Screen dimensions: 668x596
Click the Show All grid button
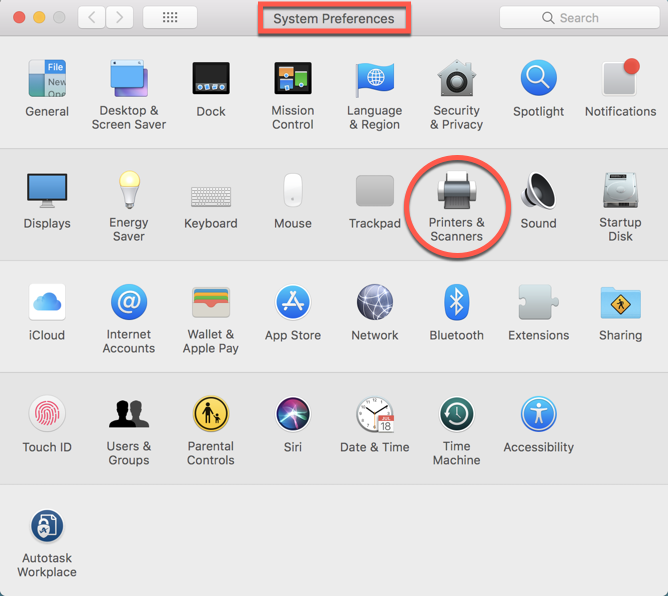pyautogui.click(x=170, y=17)
